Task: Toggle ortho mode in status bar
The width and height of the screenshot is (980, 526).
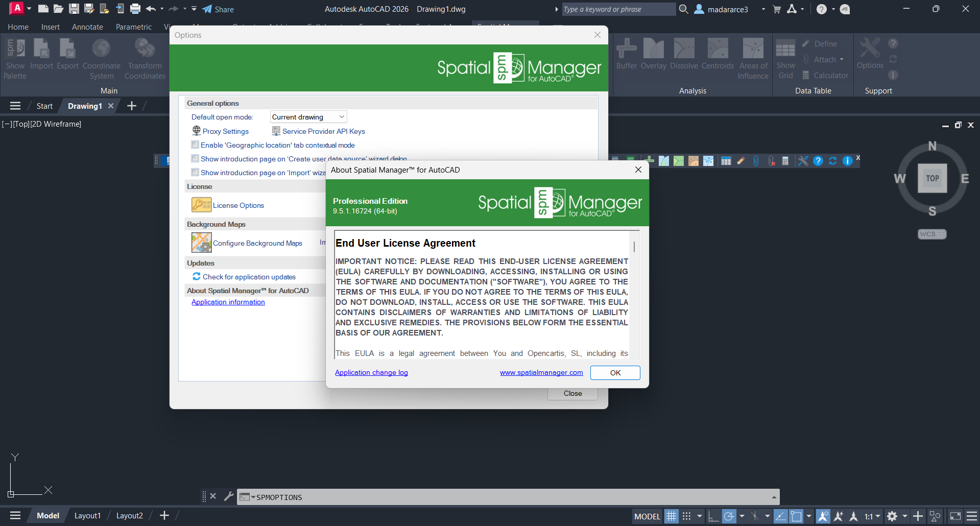Action: pos(713,516)
